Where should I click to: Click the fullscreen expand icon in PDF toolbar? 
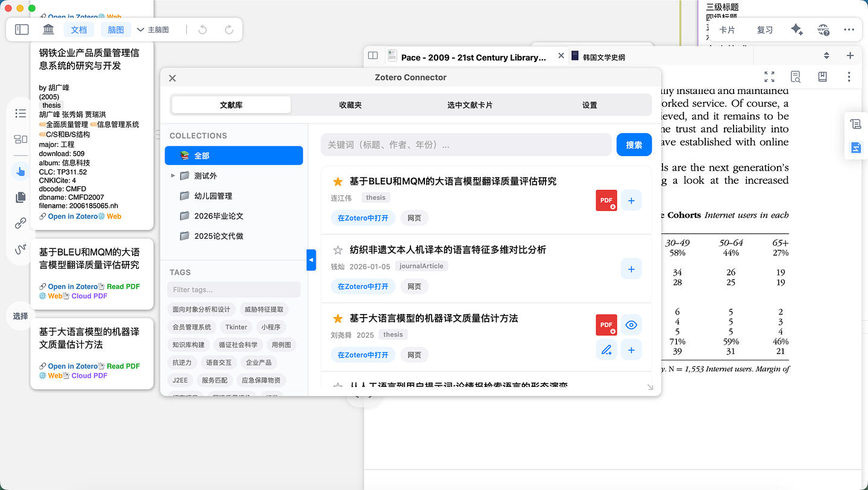tap(769, 77)
